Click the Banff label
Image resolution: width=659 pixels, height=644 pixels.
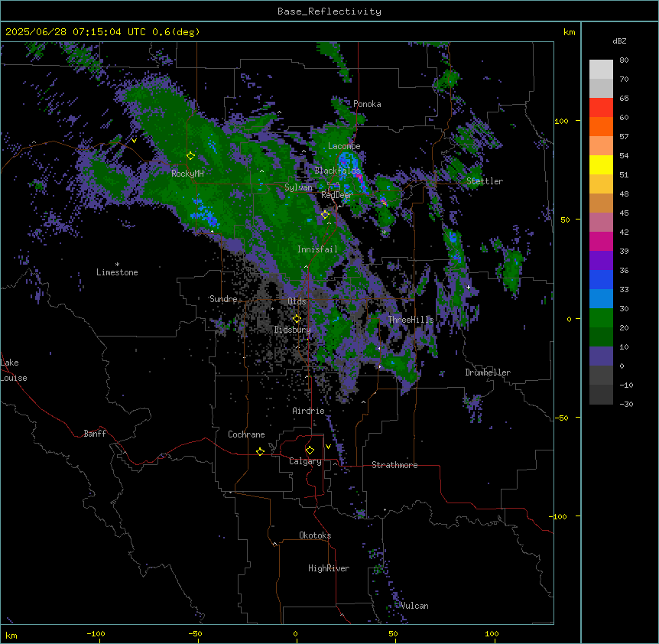point(95,434)
